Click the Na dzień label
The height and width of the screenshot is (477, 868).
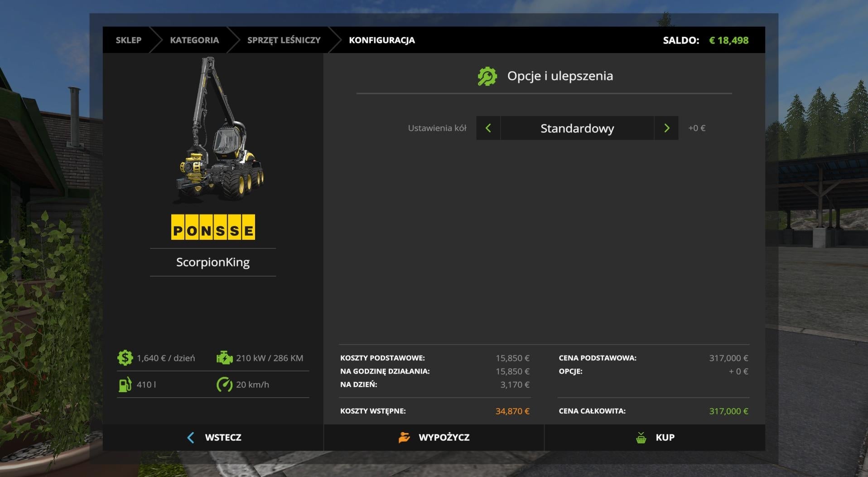coord(358,384)
